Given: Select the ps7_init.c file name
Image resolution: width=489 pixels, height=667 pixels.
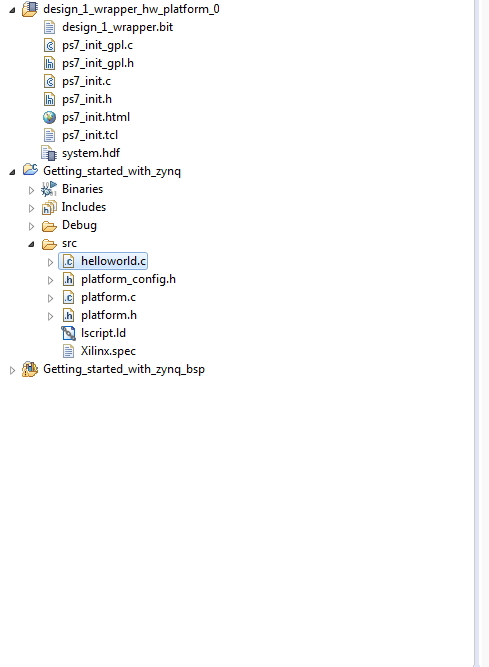Looking at the screenshot, I should pos(86,81).
